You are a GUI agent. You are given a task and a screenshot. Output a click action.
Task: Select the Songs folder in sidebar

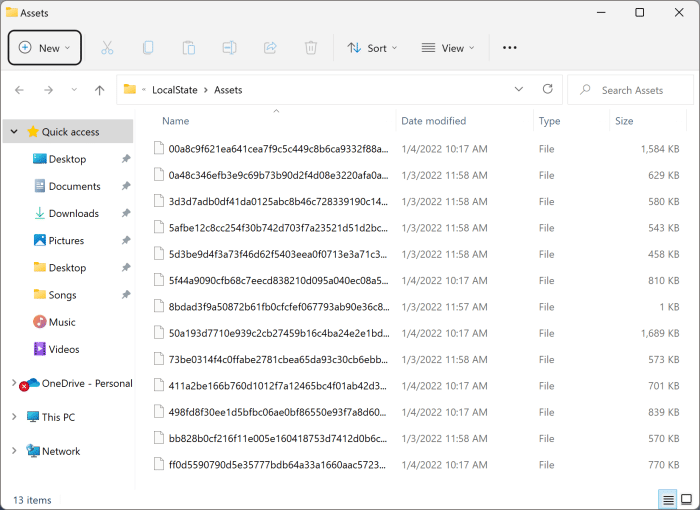click(x=62, y=295)
